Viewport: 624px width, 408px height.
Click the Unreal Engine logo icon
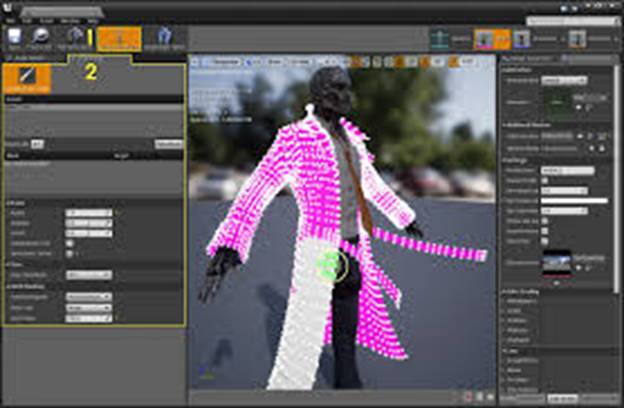[x=8, y=8]
